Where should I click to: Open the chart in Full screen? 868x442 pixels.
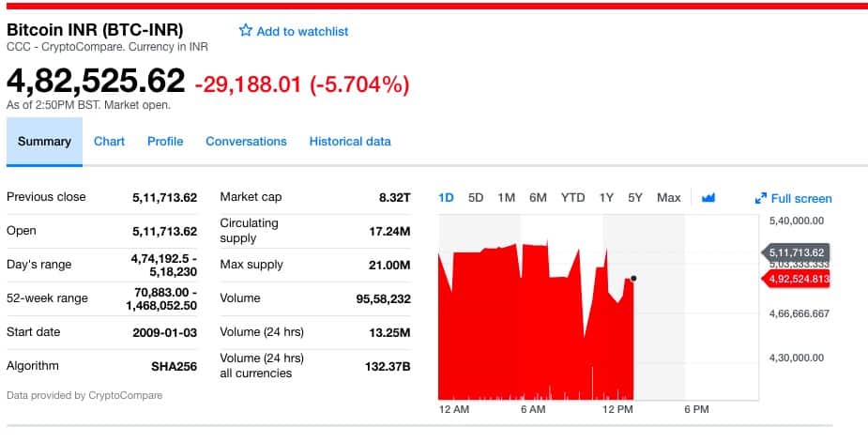click(801, 198)
